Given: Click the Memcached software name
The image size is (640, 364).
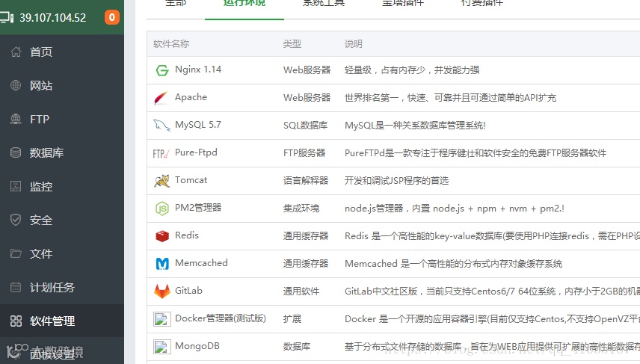Looking at the screenshot, I should pyautogui.click(x=201, y=263).
